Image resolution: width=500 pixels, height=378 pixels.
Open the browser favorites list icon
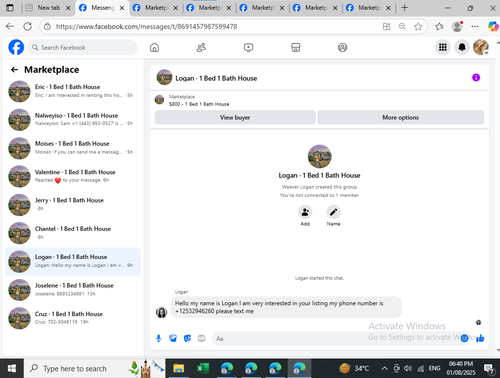tap(439, 26)
